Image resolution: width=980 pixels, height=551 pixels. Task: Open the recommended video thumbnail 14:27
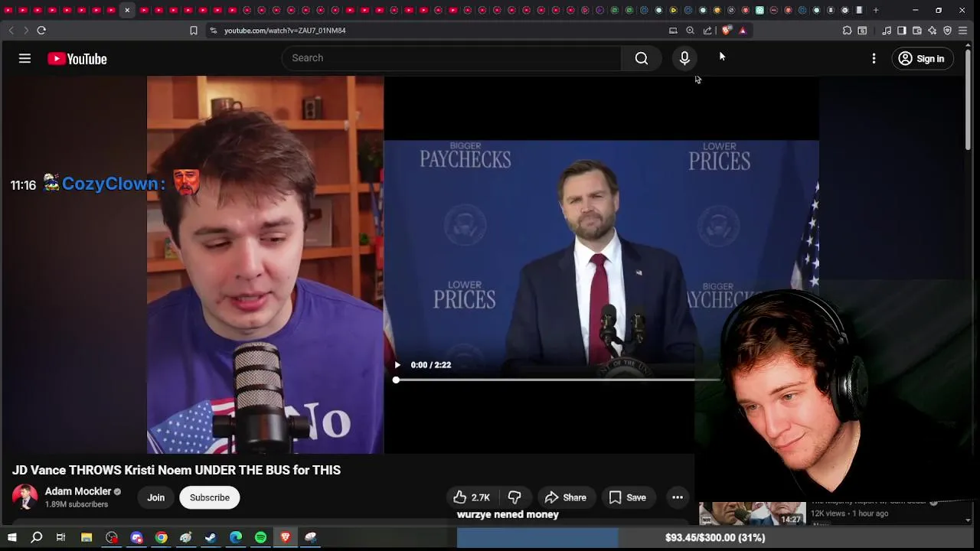(x=753, y=514)
